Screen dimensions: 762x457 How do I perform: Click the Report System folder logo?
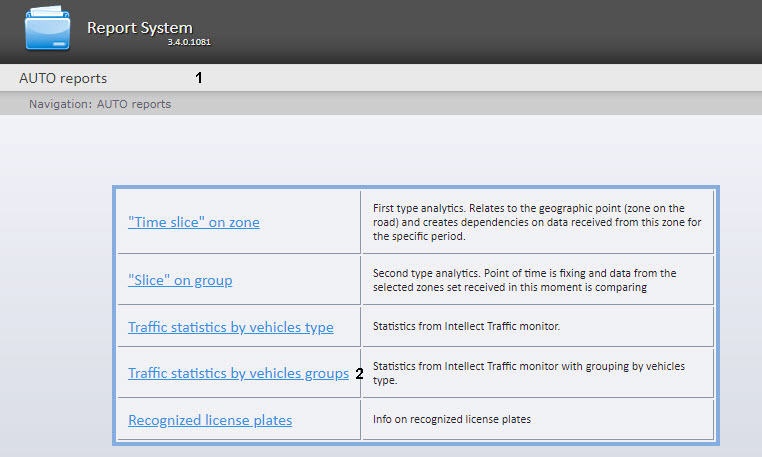(48, 30)
